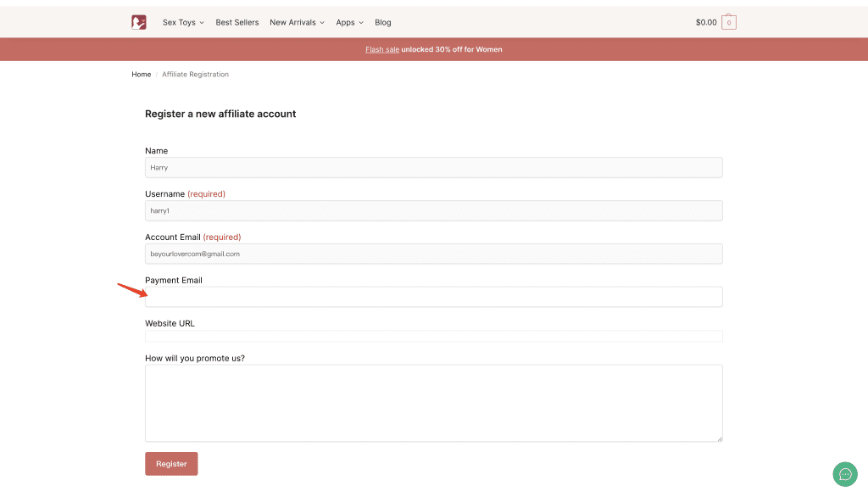This screenshot has height=497, width=868.
Task: Click the promotion description textarea
Action: tap(433, 403)
